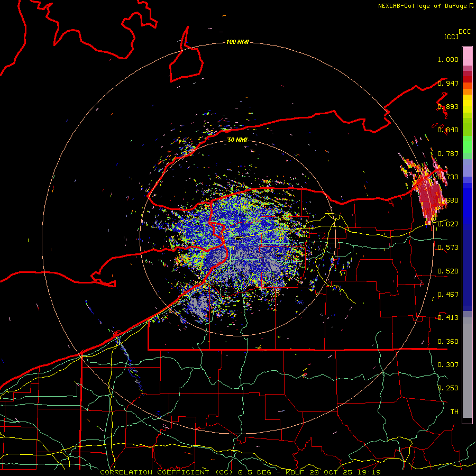Screen dimensions: 476x476
Task: Click the DCC product label
Action: pyautogui.click(x=465, y=32)
